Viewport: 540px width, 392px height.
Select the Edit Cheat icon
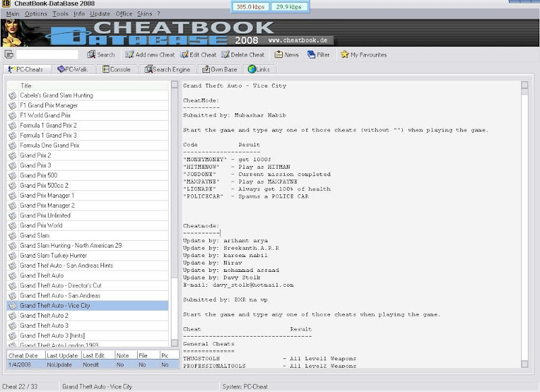tap(183, 55)
